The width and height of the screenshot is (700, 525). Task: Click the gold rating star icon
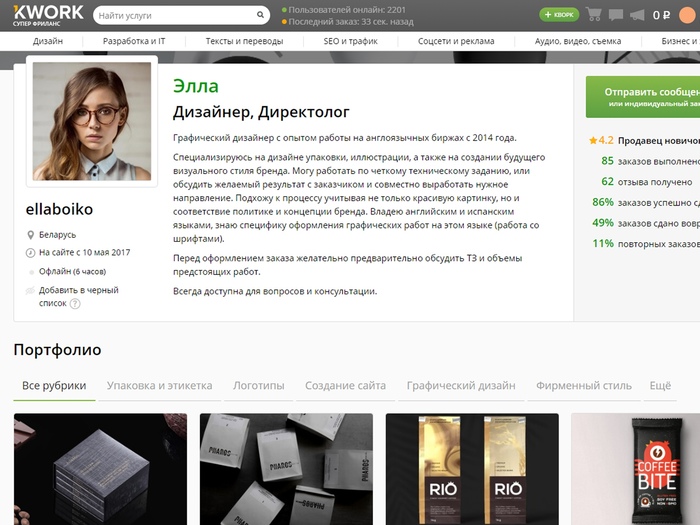coord(593,141)
